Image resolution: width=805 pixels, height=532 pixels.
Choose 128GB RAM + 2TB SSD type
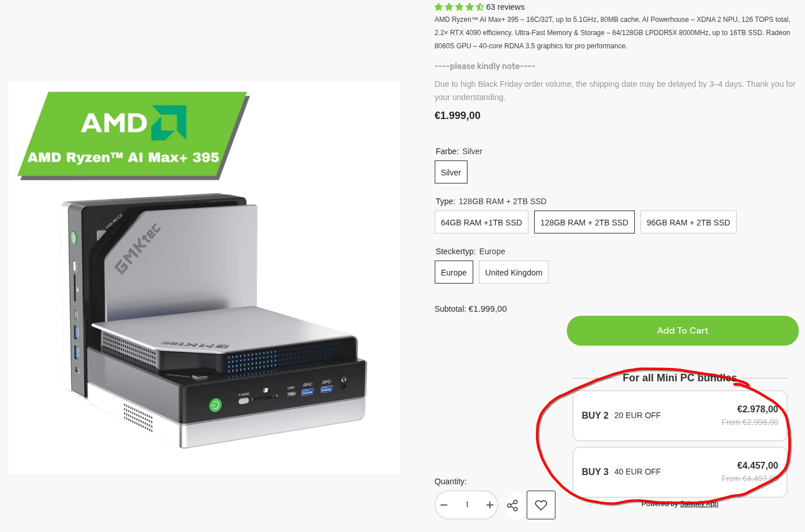tap(584, 223)
